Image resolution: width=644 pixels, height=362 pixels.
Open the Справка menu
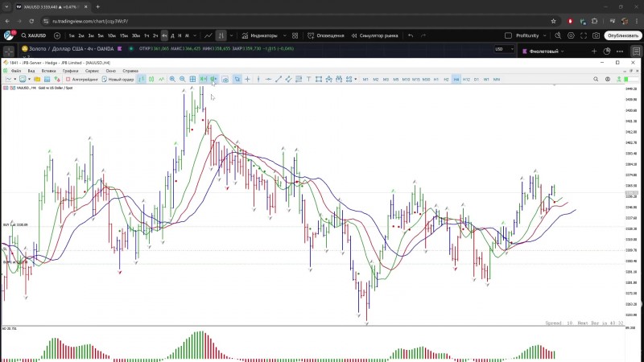130,71
